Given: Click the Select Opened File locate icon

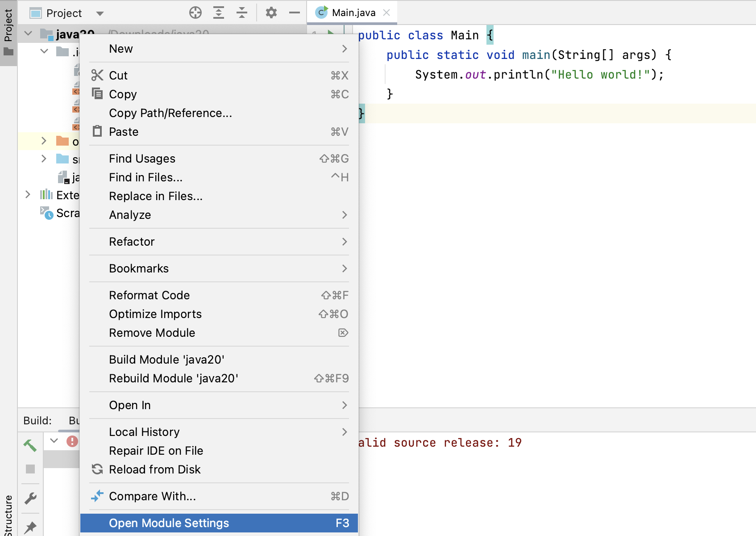Looking at the screenshot, I should click(x=195, y=13).
